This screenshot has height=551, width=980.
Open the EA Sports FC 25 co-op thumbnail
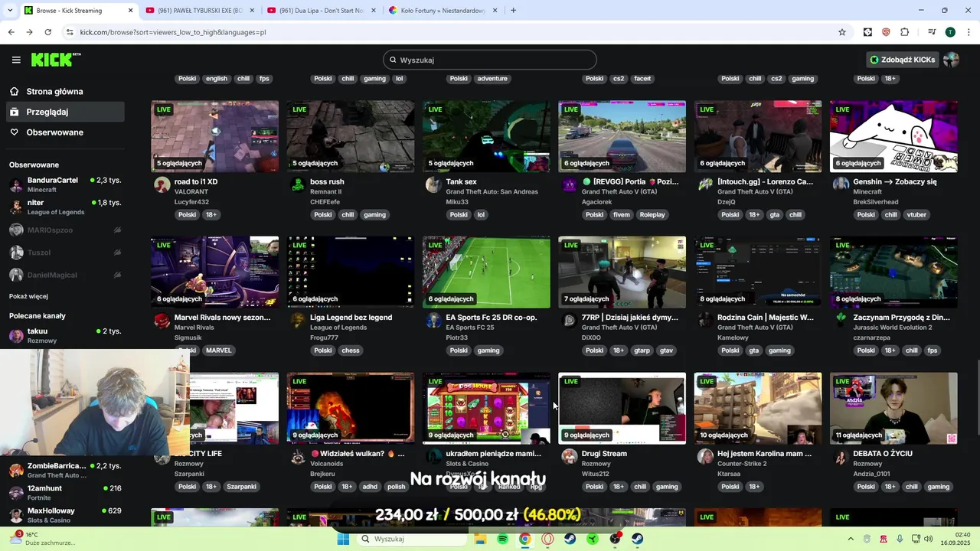(x=486, y=272)
